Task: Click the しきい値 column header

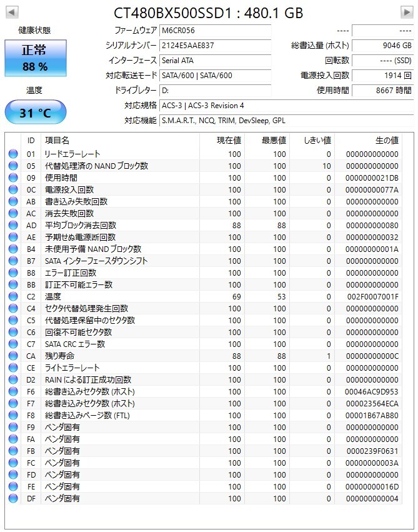Action: (312, 141)
